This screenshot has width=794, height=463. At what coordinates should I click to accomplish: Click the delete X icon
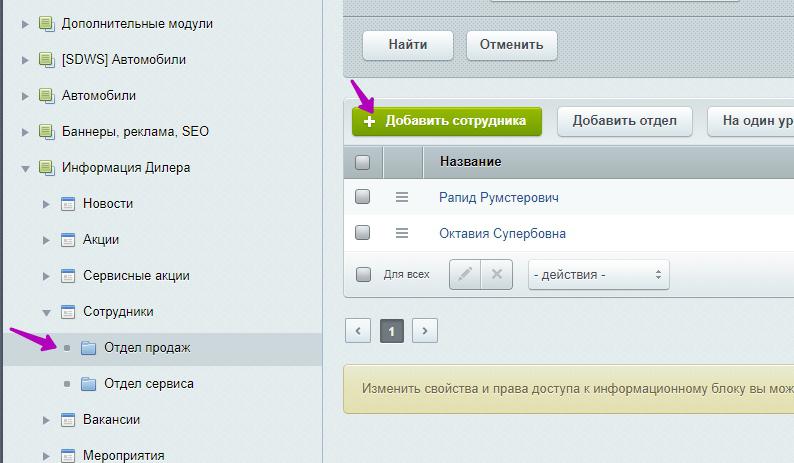[x=497, y=275]
